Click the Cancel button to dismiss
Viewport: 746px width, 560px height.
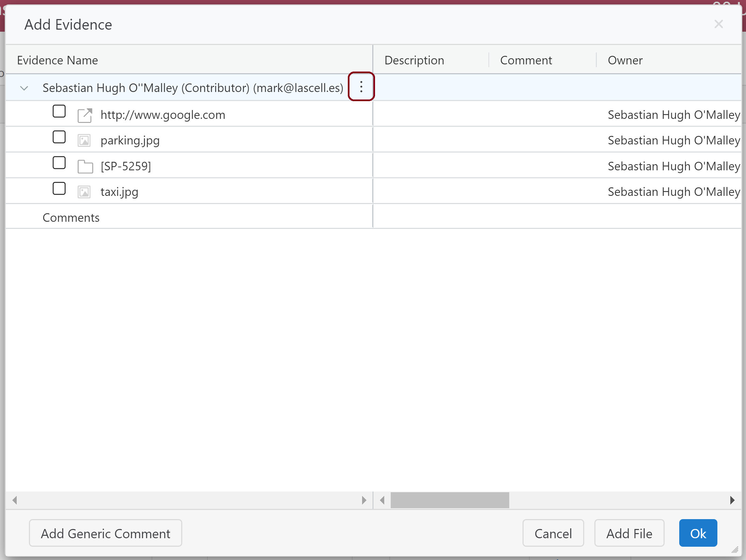553,533
